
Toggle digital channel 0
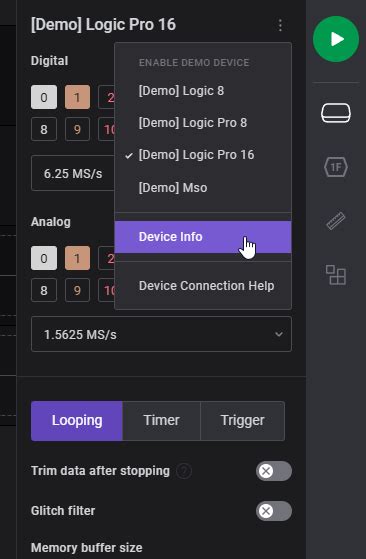44,97
